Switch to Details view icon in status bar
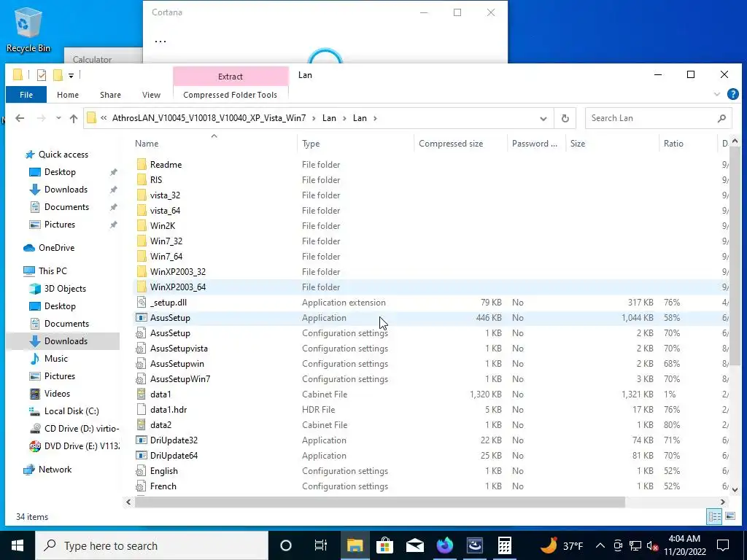This screenshot has width=747, height=560. point(714,517)
